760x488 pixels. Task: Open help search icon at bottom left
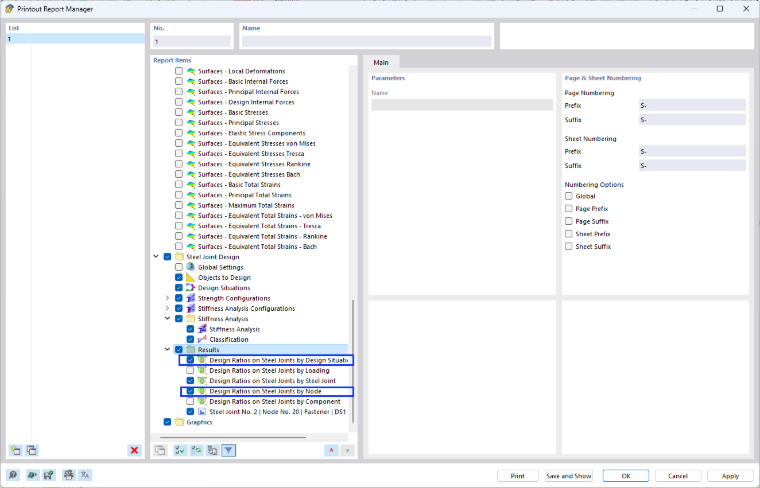point(13,475)
